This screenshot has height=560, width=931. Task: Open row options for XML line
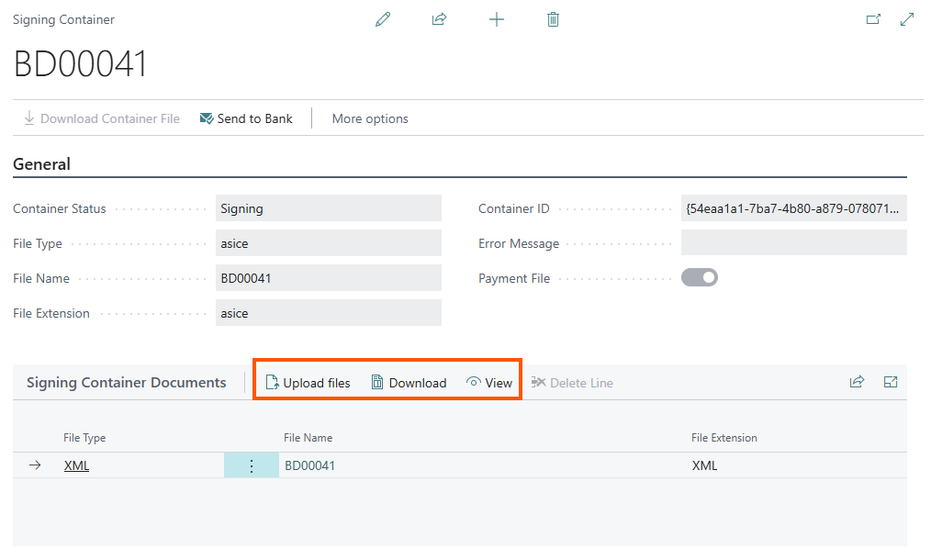(252, 465)
